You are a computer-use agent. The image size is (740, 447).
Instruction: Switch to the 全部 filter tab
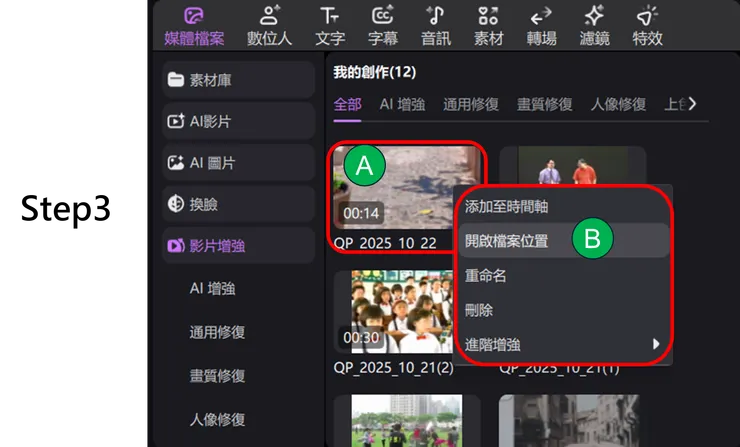click(347, 104)
